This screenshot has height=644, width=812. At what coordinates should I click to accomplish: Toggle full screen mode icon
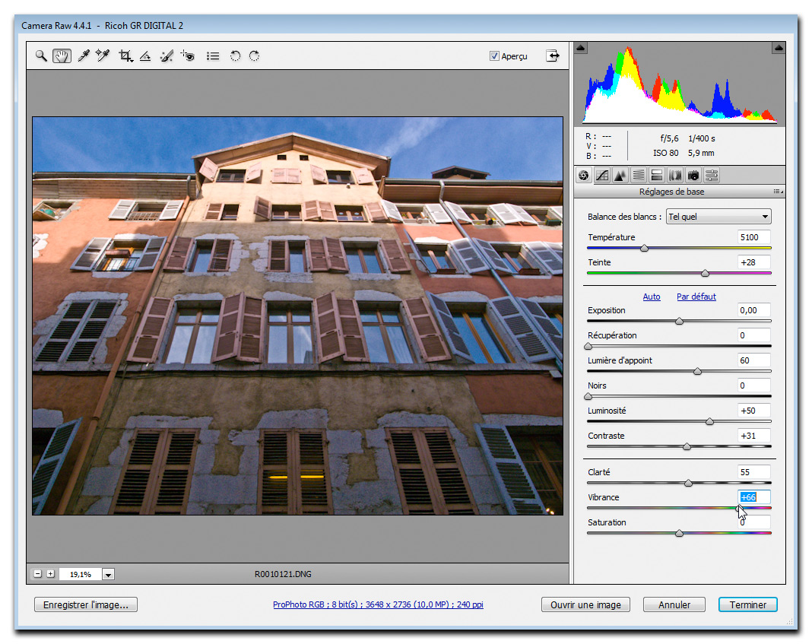coord(553,56)
